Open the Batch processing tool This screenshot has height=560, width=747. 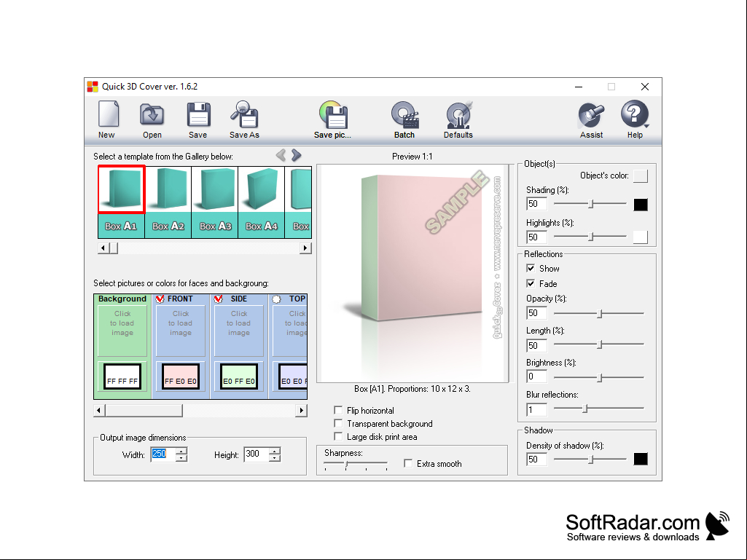(404, 115)
